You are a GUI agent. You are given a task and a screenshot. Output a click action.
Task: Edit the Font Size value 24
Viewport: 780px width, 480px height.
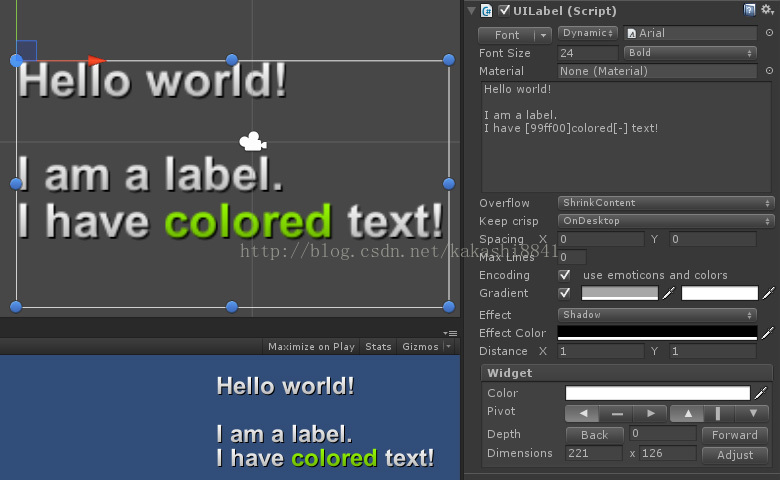pos(587,53)
